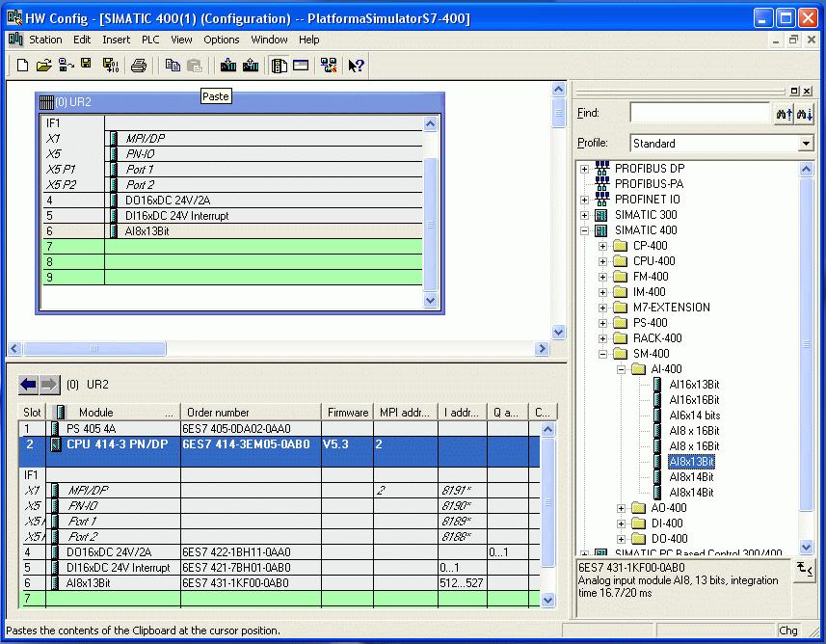The width and height of the screenshot is (826, 644).
Task: Click the Configure Network toolbar icon
Action: point(329,66)
